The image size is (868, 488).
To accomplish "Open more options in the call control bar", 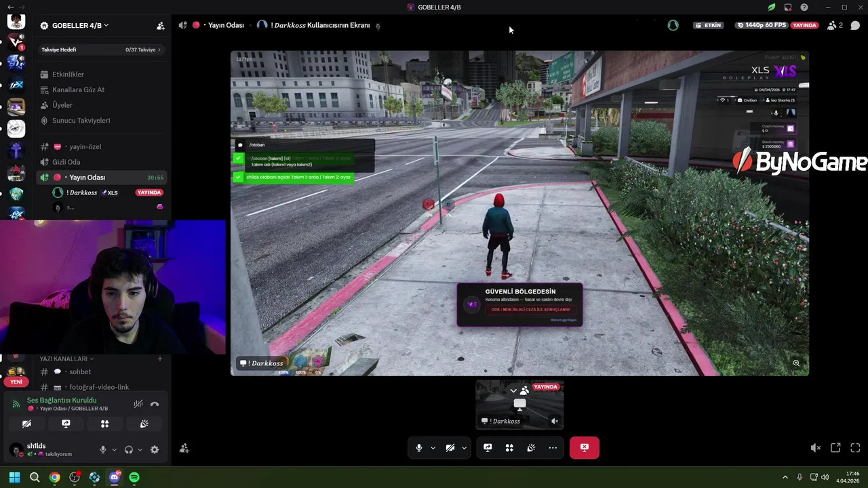I will click(553, 447).
